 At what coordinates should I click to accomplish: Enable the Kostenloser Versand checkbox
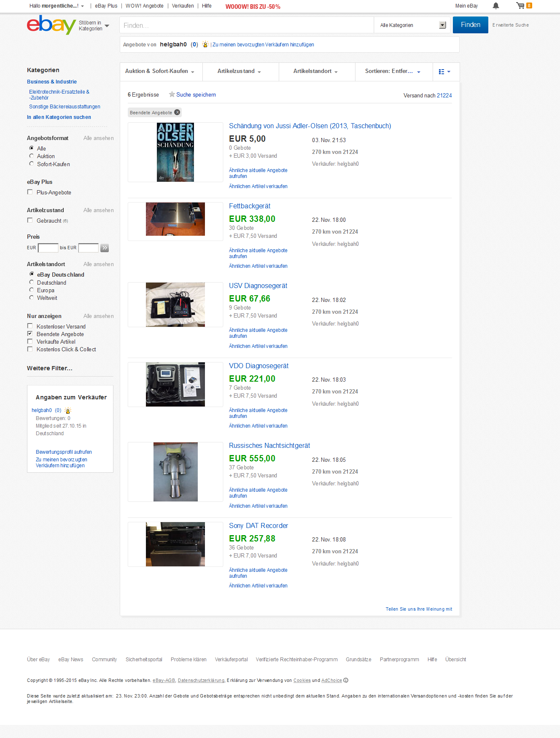pos(30,326)
